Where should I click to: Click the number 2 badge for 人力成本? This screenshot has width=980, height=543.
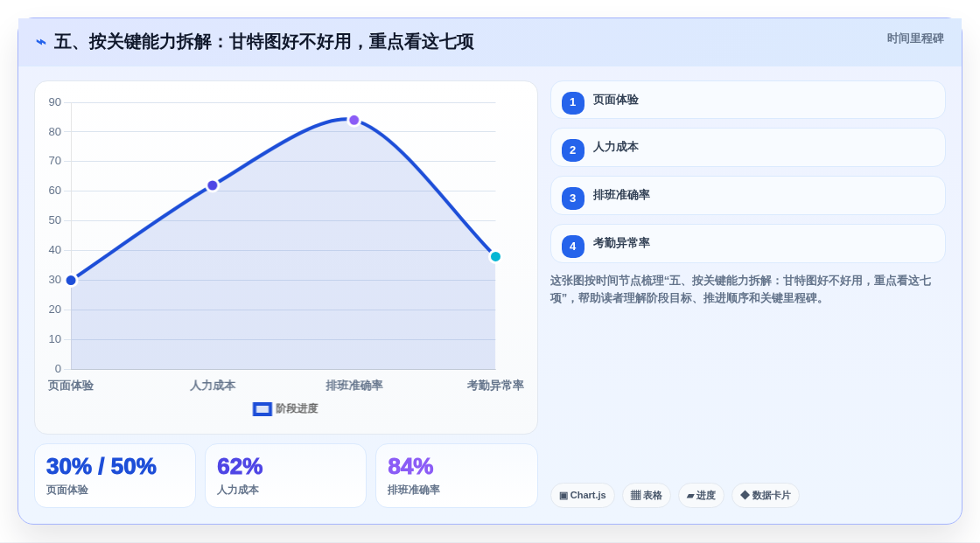click(572, 150)
